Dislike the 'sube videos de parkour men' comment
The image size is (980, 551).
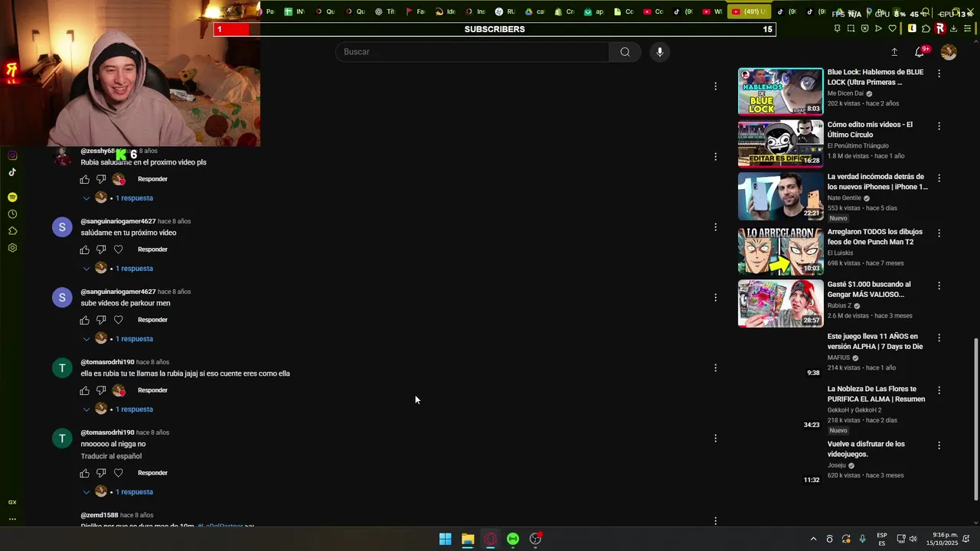coord(101,320)
